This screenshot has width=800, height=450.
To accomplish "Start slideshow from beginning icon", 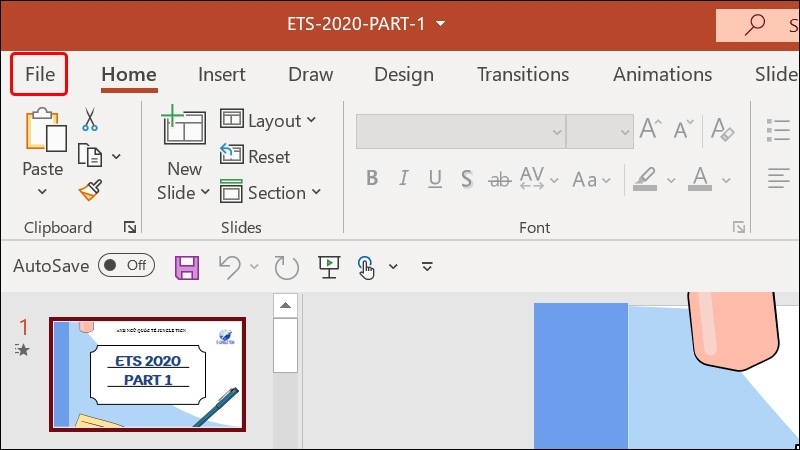I will [328, 266].
